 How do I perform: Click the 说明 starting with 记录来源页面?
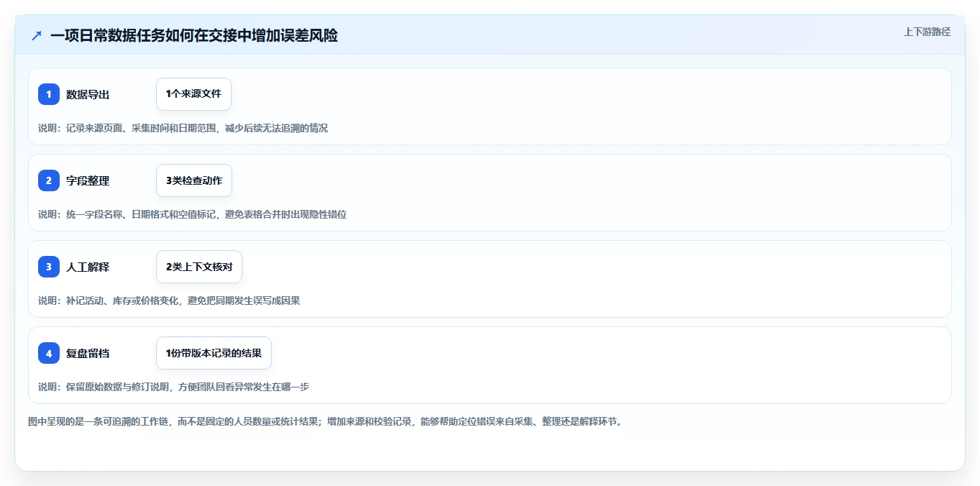(x=183, y=128)
